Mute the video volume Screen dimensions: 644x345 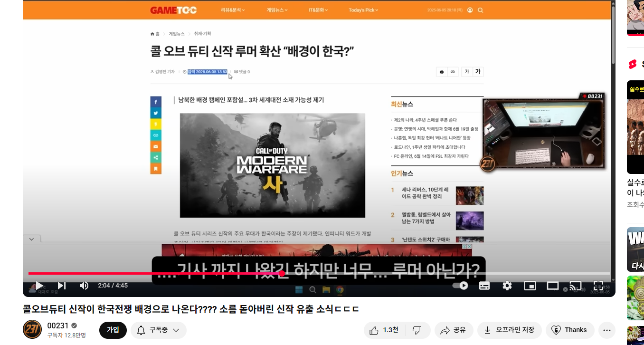[84, 286]
